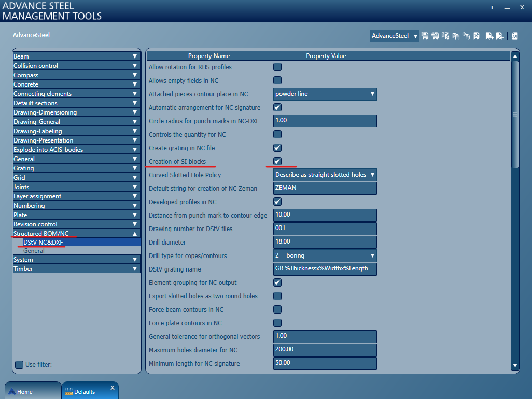
Task: Open the info 'i' icon in title bar
Action: 492,7
